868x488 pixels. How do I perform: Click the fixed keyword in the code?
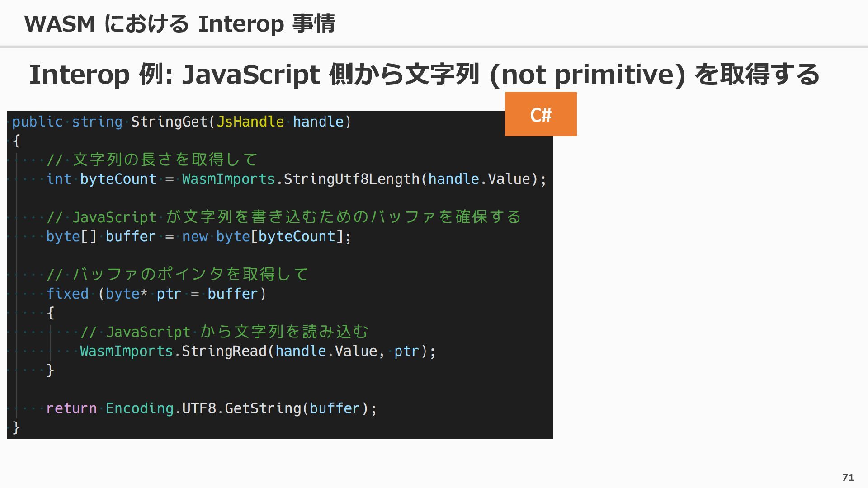[67, 294]
